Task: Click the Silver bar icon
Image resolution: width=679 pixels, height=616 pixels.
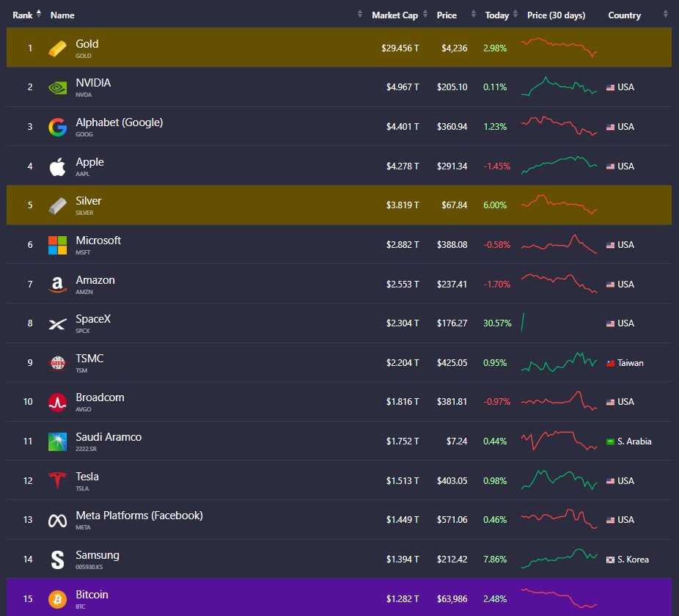Action: coord(57,205)
